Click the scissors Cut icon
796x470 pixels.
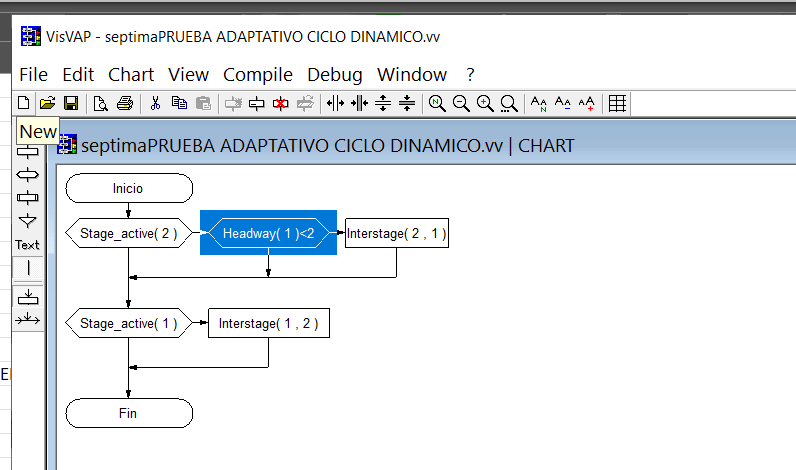155,103
